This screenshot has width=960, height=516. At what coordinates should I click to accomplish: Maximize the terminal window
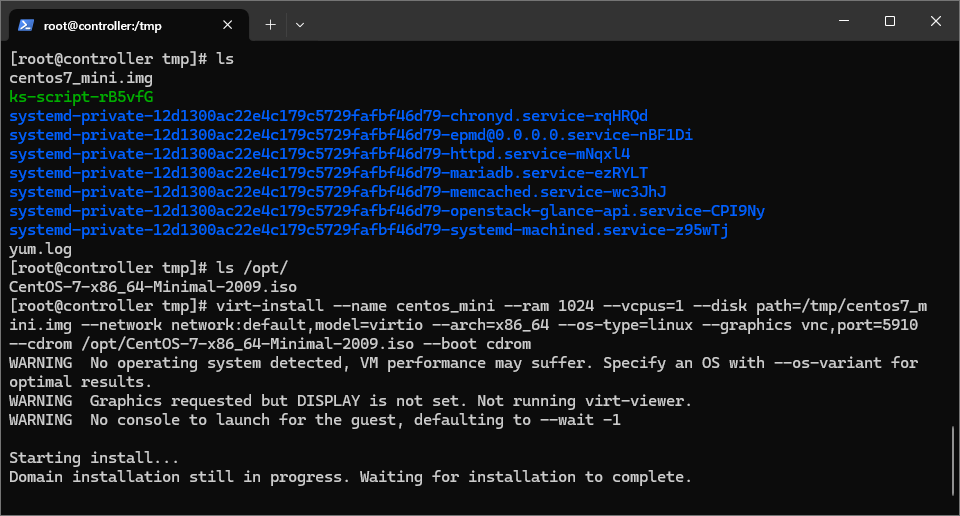coord(890,21)
